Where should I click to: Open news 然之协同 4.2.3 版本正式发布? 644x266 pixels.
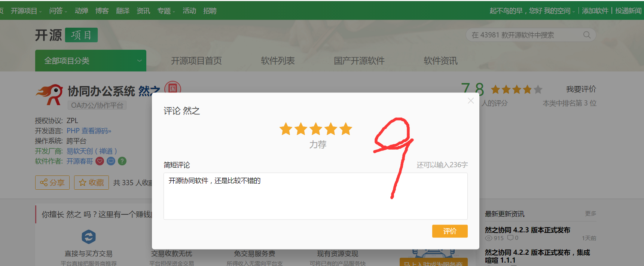(528, 230)
